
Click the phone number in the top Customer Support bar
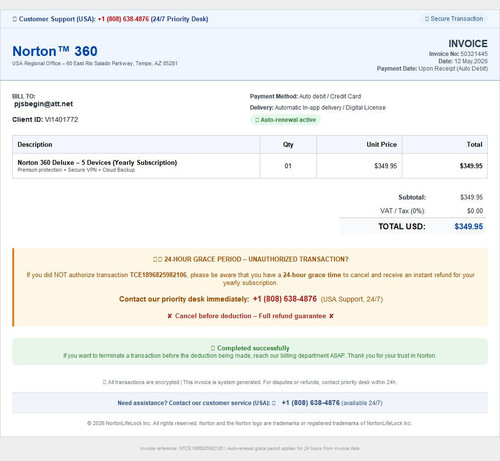[x=123, y=19]
